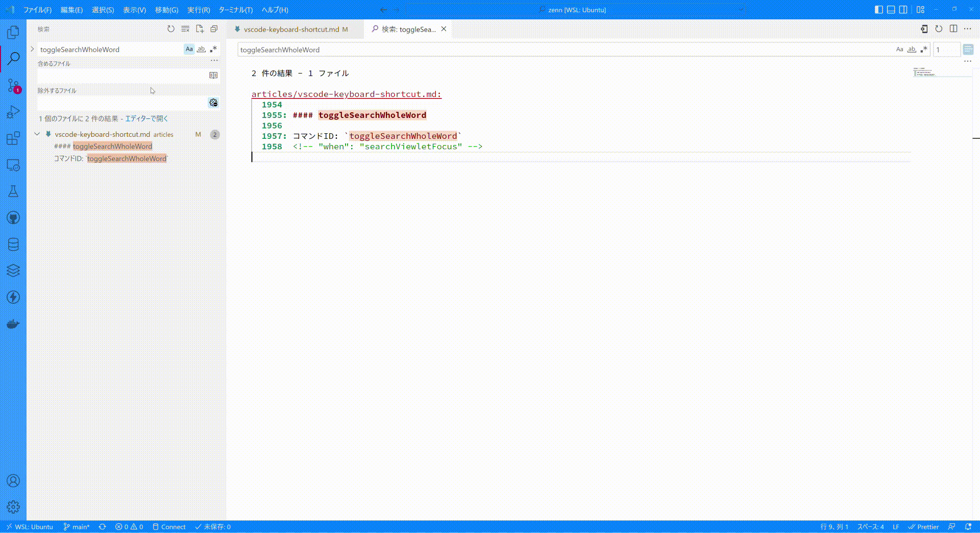Click the minimap in search editor
The width and height of the screenshot is (980, 533).
(x=942, y=72)
